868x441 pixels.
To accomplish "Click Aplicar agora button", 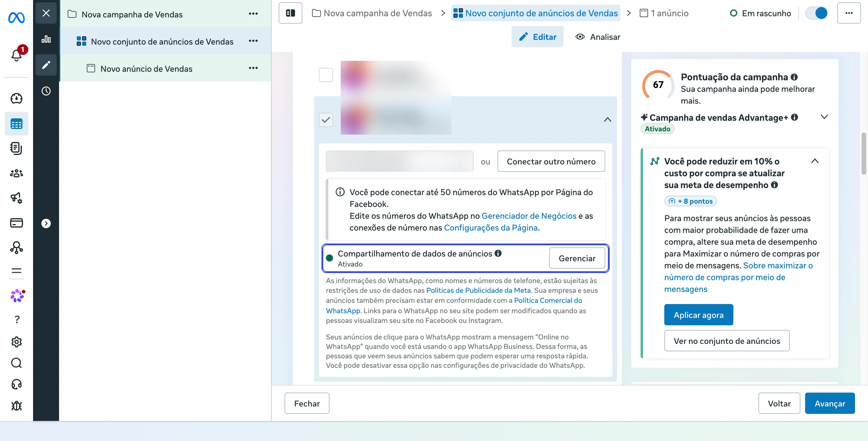I will [x=699, y=315].
